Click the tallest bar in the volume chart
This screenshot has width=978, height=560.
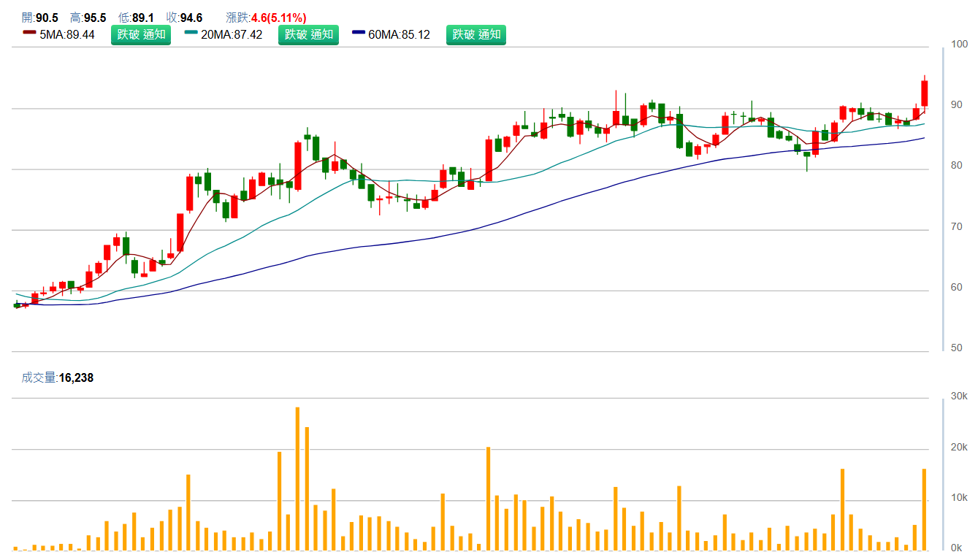click(x=297, y=478)
